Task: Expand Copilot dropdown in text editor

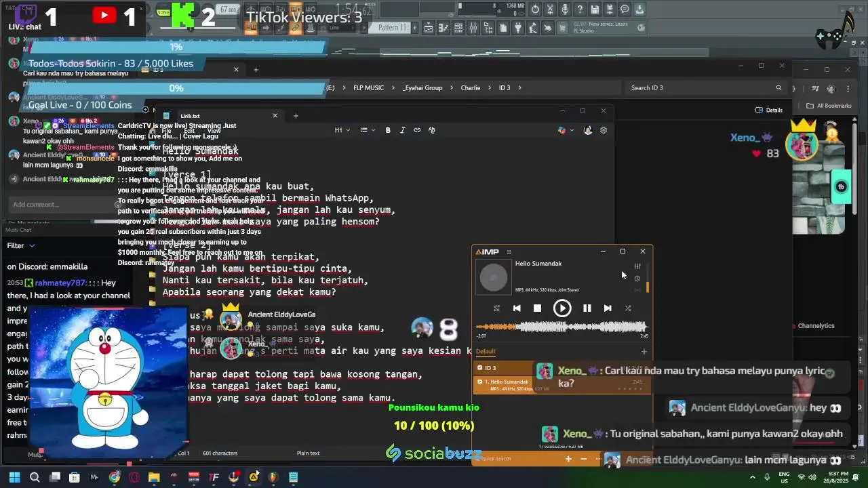Action: point(572,130)
